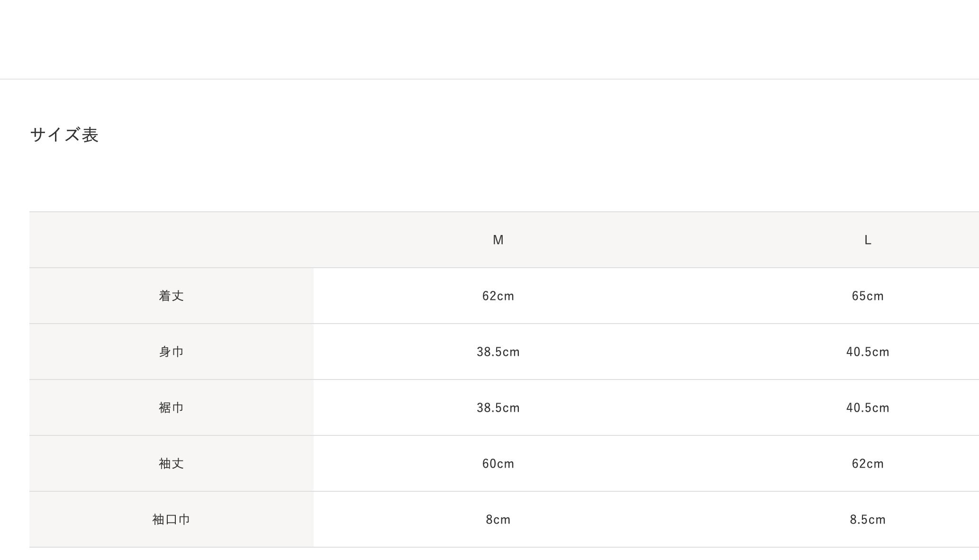Viewport: 979px width, 560px height.
Task: Click the horizontal divider line above サイズ表
Action: coord(489,79)
